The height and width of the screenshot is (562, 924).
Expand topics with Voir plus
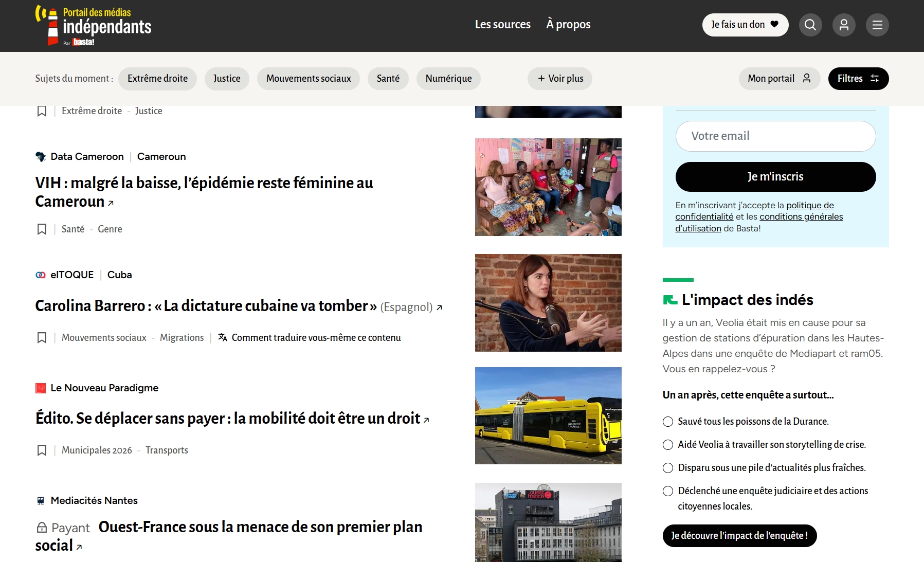[x=560, y=79]
